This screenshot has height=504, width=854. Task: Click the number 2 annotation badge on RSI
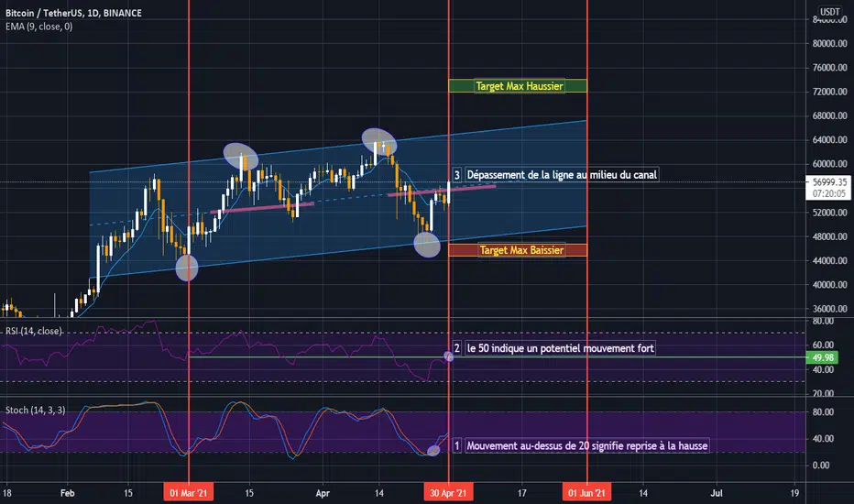[x=457, y=348]
